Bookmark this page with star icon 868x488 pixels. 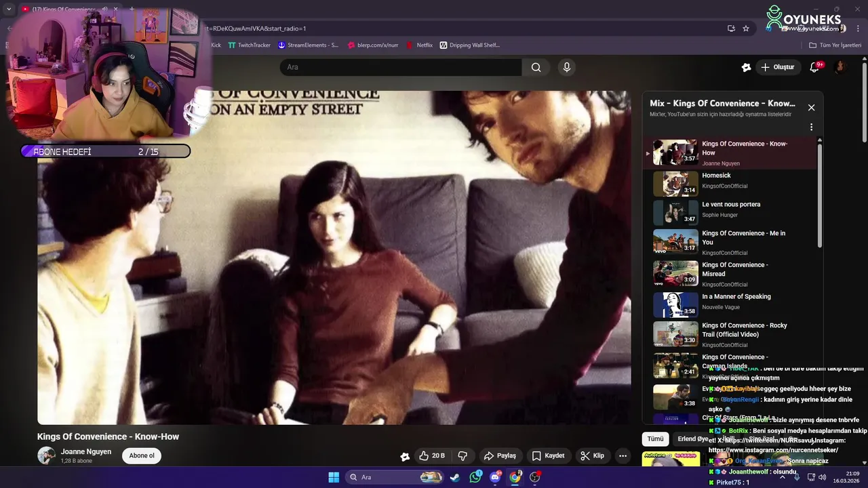(746, 28)
